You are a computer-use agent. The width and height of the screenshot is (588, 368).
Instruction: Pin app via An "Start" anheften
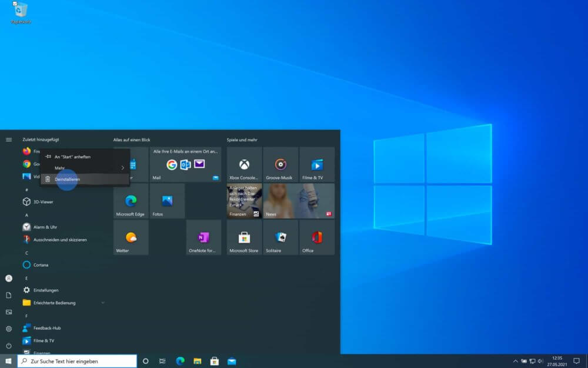coord(85,157)
